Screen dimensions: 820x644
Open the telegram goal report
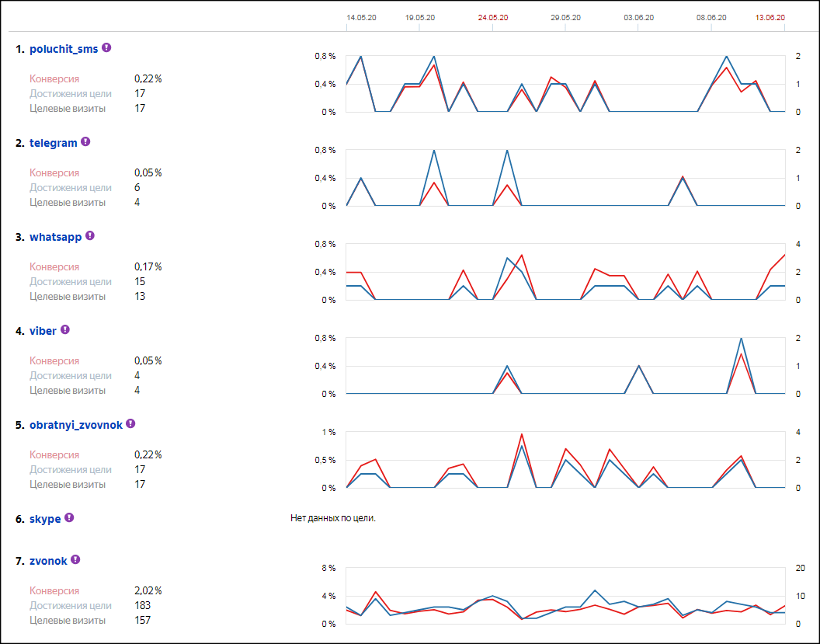(x=53, y=143)
